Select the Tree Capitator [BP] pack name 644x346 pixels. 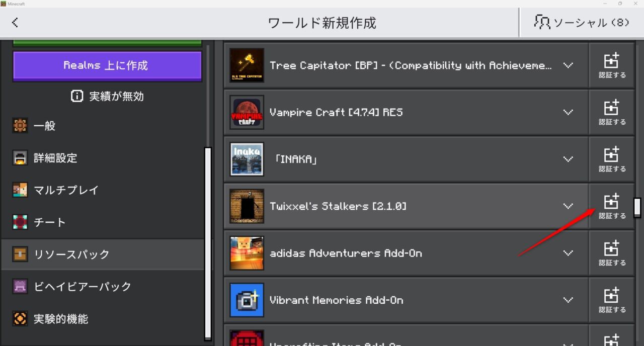pyautogui.click(x=411, y=65)
